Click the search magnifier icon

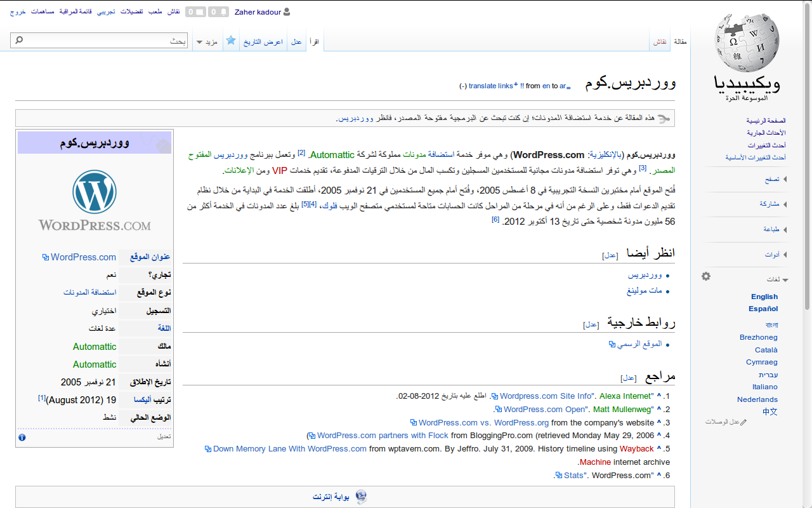(x=19, y=41)
